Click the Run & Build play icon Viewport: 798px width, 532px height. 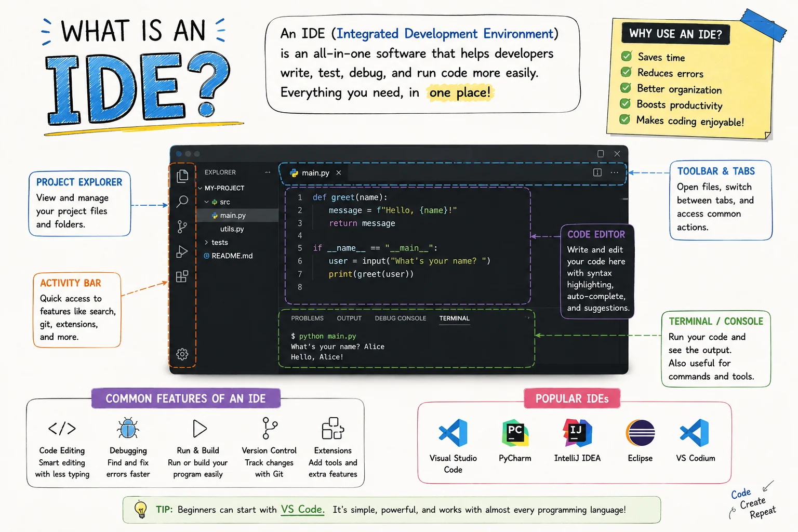point(199,429)
